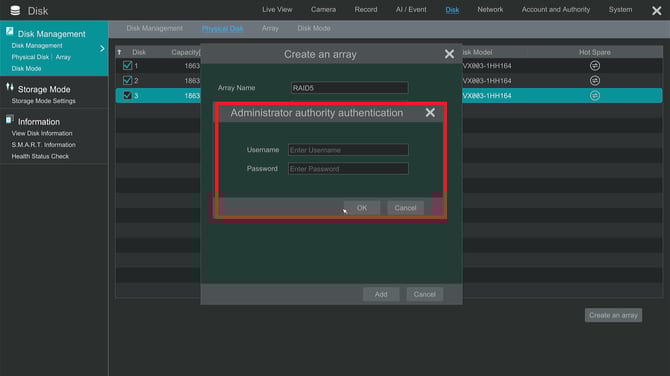Open Account and Authority menu

[555, 9]
